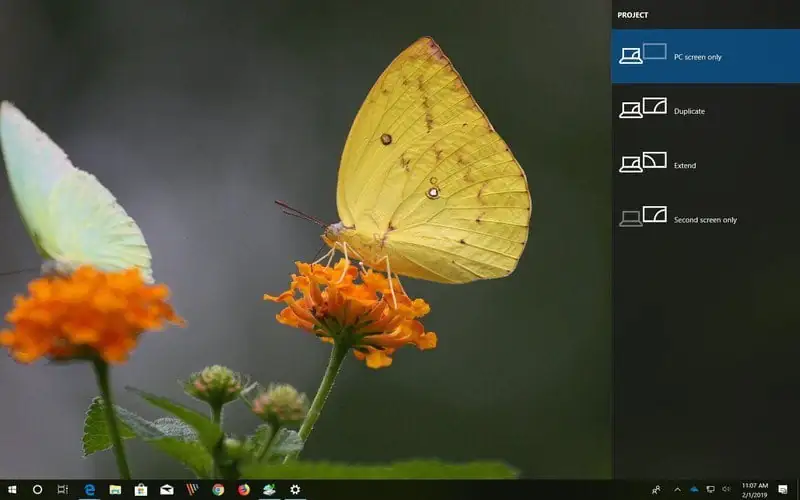Click the Cortana search circle icon
800x500 pixels.
pyautogui.click(x=37, y=490)
